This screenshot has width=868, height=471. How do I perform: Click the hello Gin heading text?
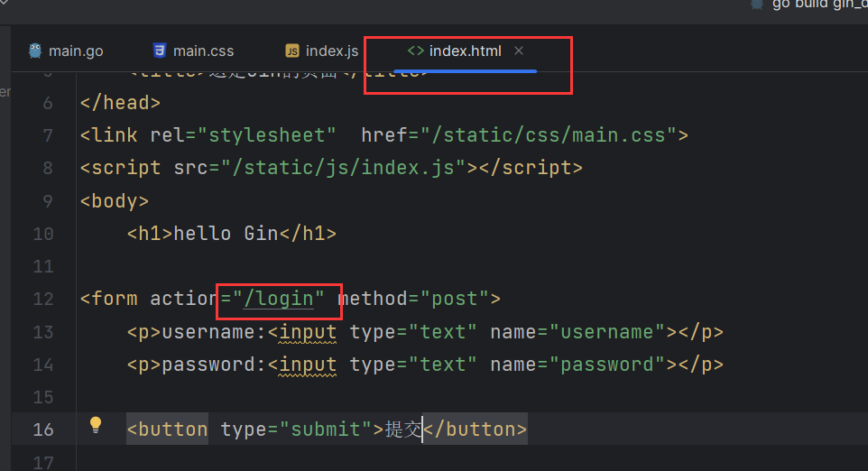pyautogui.click(x=226, y=234)
